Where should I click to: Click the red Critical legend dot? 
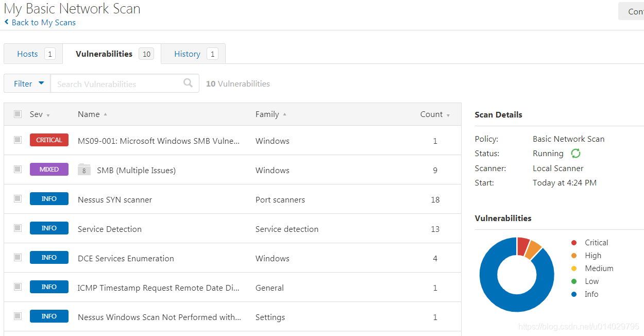coord(574,243)
